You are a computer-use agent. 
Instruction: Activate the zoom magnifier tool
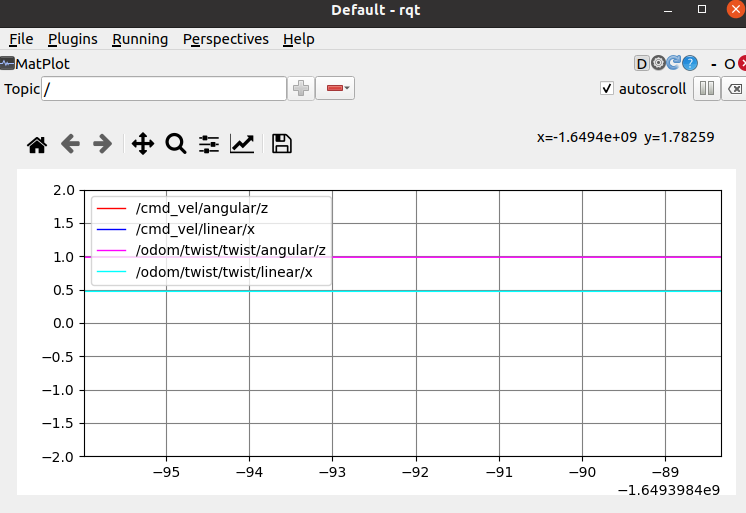(x=176, y=144)
